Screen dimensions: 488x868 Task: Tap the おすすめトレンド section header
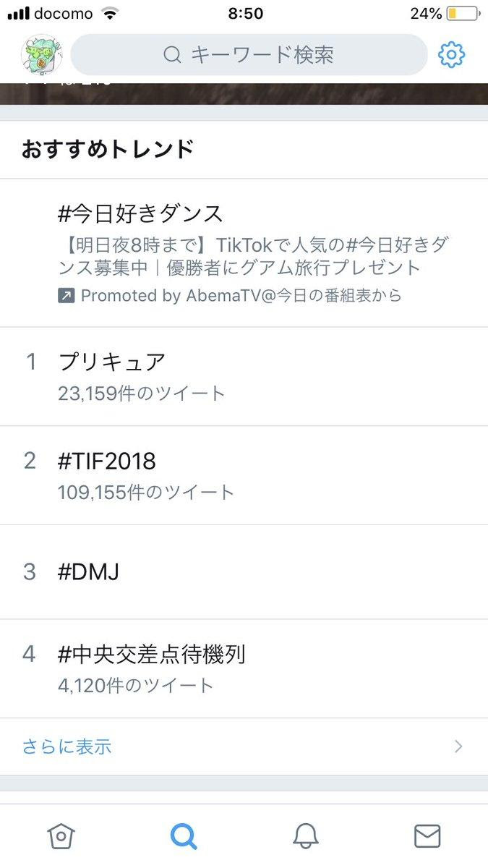tap(108, 149)
